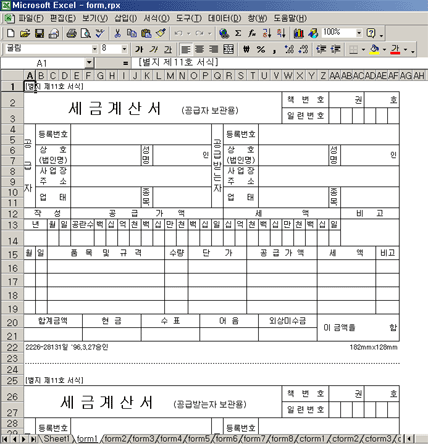Image resolution: width=428 pixels, height=444 pixels.
Task: Open the Font Color palette dropdown arrow
Action: 405,50
